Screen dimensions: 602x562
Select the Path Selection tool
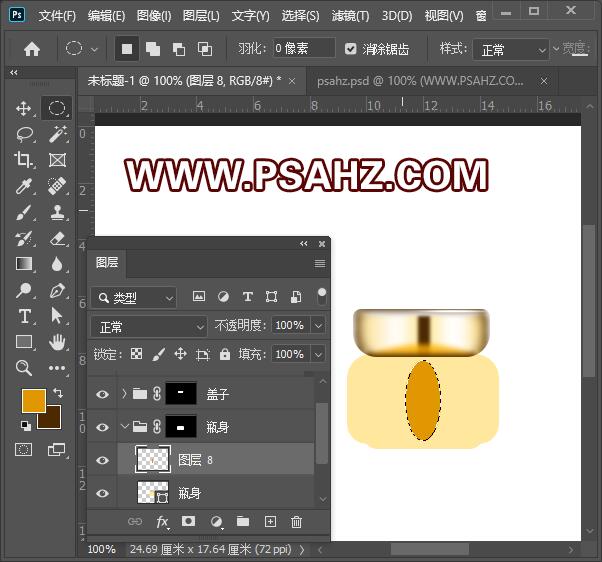pyautogui.click(x=57, y=316)
